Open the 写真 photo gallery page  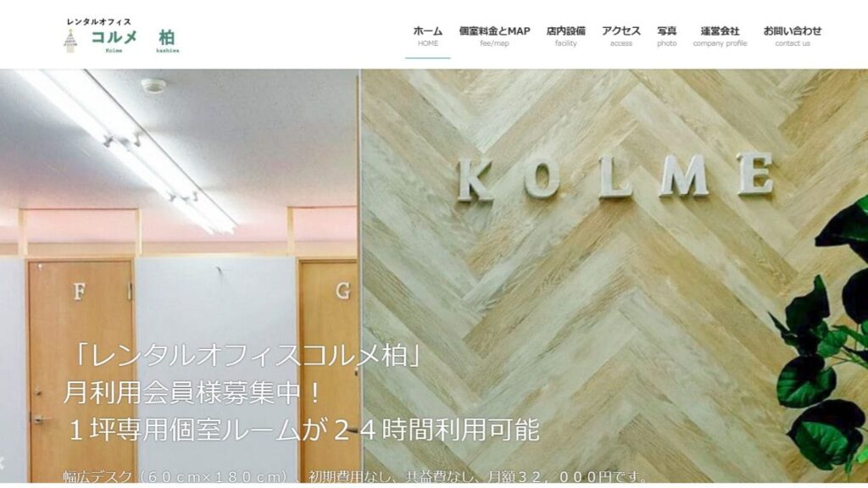pos(666,36)
